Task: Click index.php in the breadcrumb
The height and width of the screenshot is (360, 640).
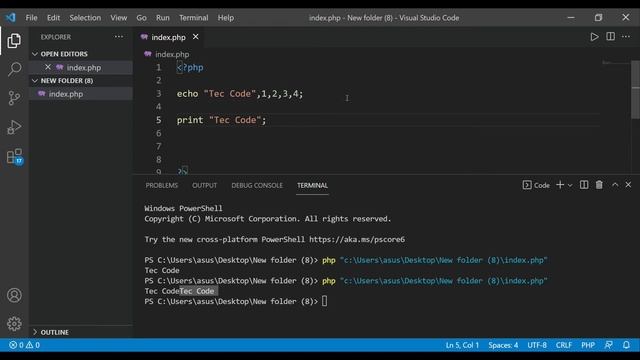Action: (x=172, y=54)
